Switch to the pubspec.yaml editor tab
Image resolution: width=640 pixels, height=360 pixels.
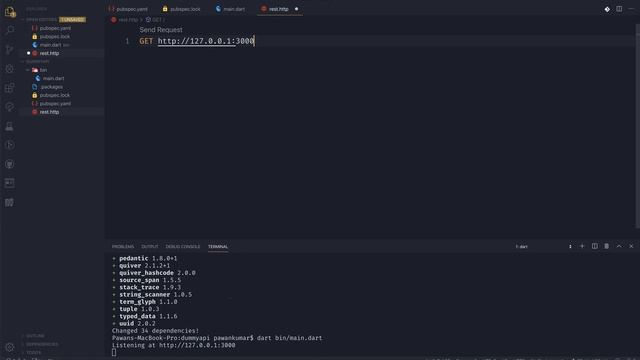tap(128, 9)
